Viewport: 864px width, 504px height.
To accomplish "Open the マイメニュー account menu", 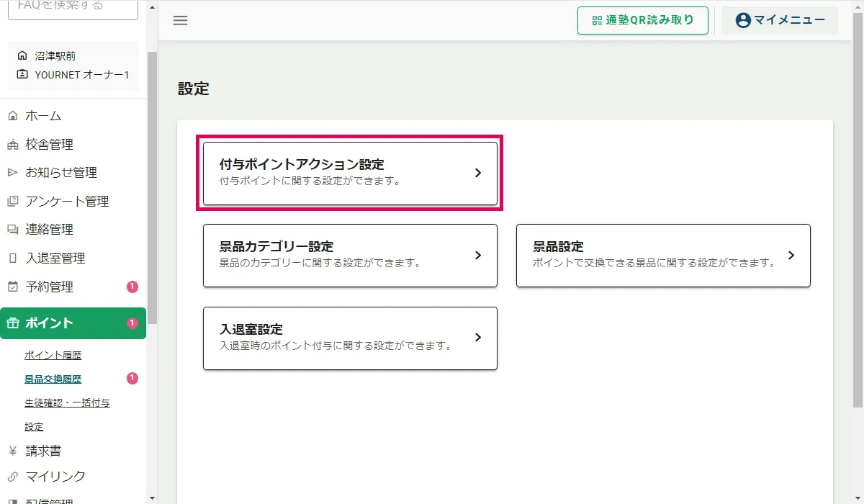I will [780, 20].
